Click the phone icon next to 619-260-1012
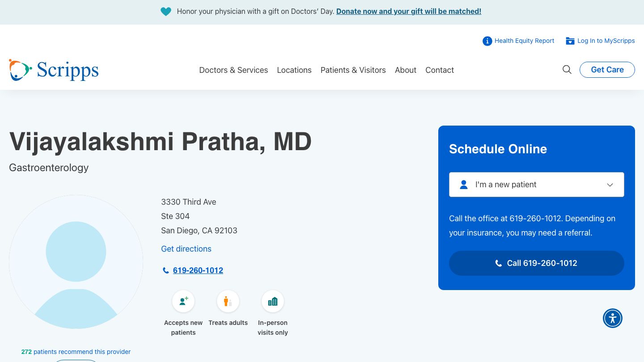This screenshot has height=362, width=644. [x=166, y=270]
